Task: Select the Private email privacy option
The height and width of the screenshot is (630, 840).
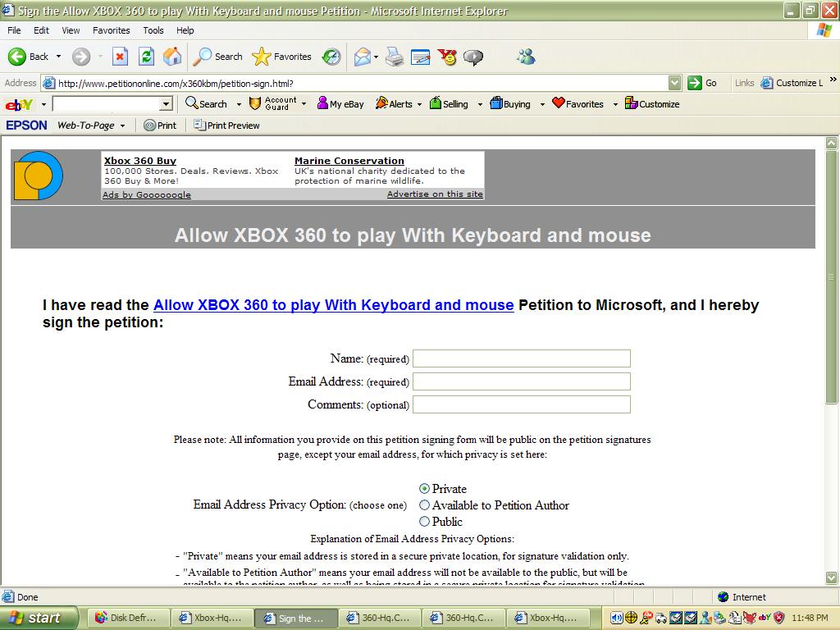Action: pyautogui.click(x=424, y=489)
